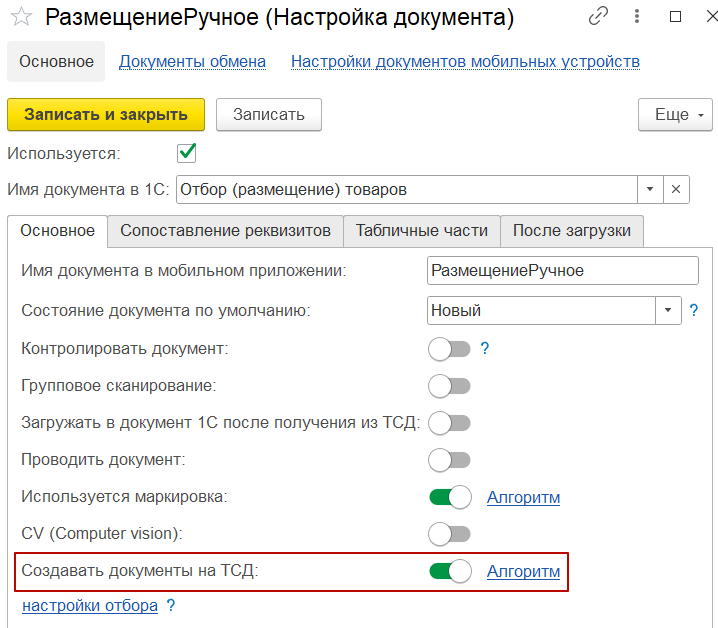Click help icon beside Контролировать документ
The height and width of the screenshot is (628, 718).
pyautogui.click(x=485, y=349)
